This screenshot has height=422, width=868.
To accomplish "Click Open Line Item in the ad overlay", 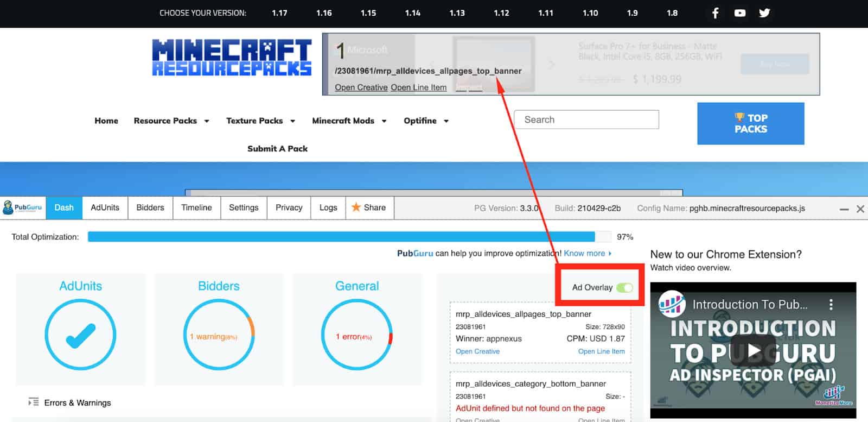I will click(x=418, y=87).
